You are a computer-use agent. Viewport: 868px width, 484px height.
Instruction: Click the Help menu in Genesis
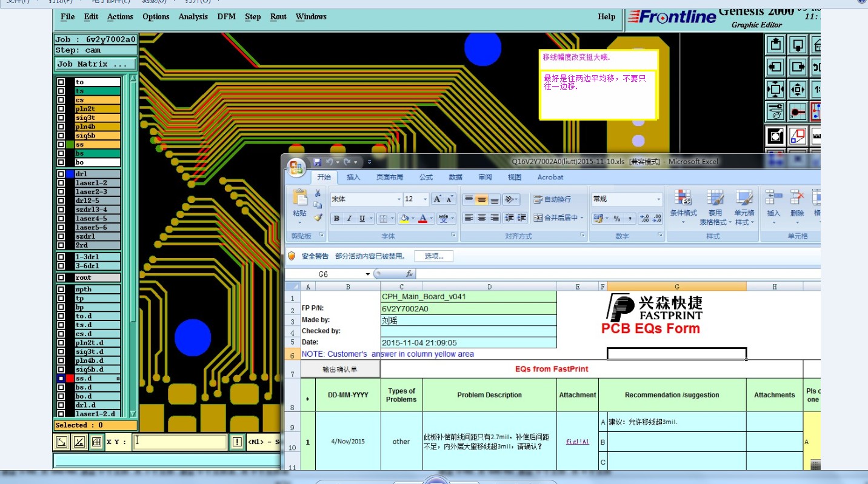coord(606,16)
